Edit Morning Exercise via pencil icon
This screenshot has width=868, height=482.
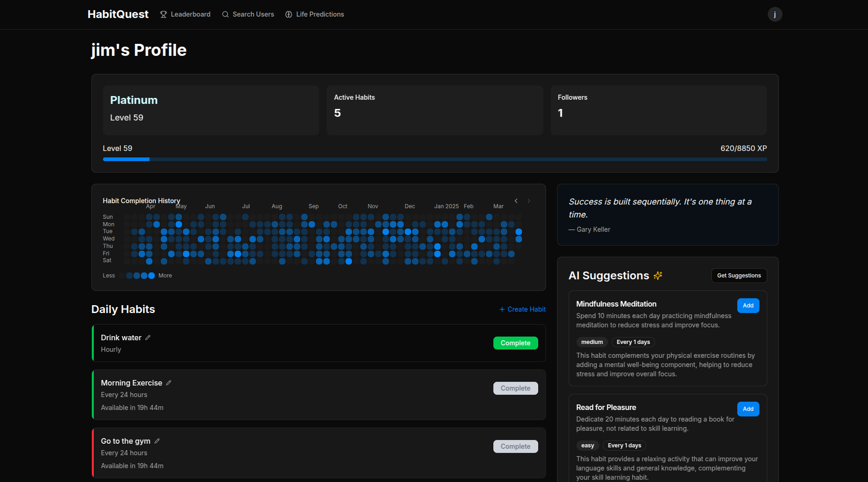(x=169, y=383)
